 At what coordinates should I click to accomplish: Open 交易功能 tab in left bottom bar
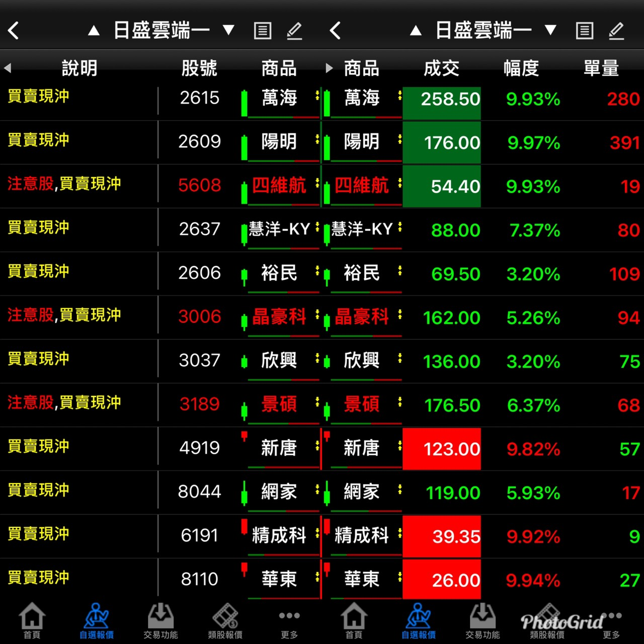pyautogui.click(x=161, y=621)
